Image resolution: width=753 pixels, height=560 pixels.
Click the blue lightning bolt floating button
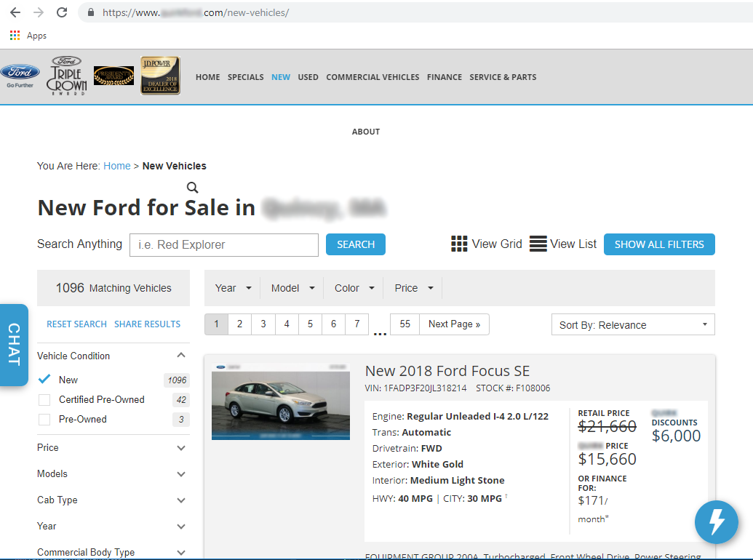[x=717, y=522]
